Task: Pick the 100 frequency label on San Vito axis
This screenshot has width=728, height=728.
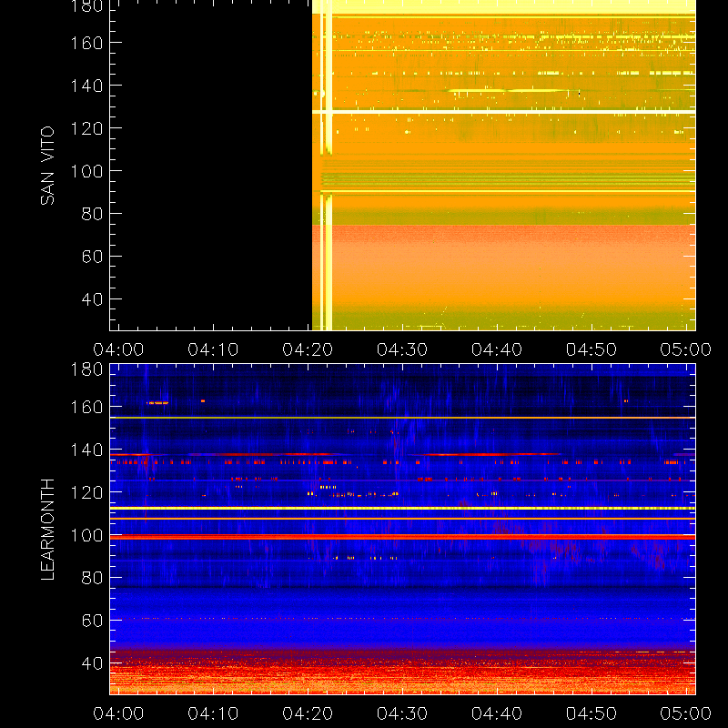Action: pos(86,171)
